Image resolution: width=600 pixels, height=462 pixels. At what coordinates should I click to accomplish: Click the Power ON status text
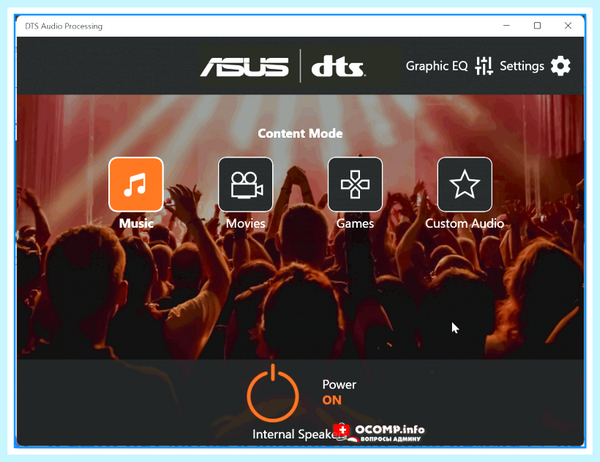coord(332,400)
